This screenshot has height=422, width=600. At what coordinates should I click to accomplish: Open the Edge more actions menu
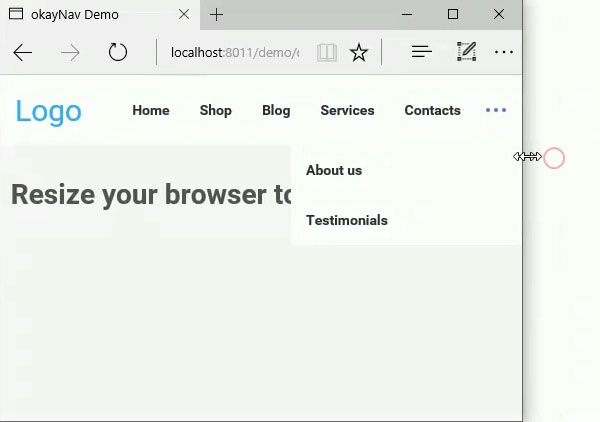click(504, 52)
